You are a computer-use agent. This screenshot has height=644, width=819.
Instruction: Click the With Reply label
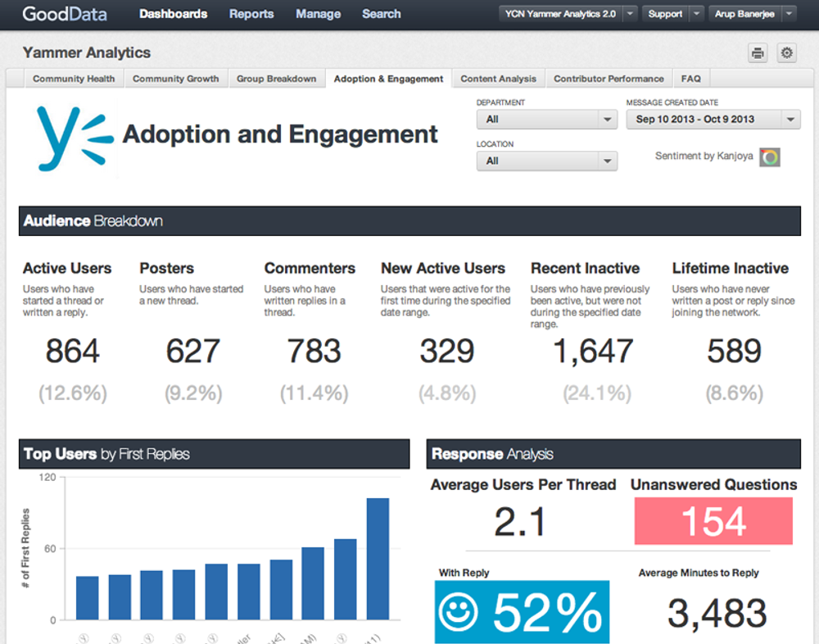[464, 573]
